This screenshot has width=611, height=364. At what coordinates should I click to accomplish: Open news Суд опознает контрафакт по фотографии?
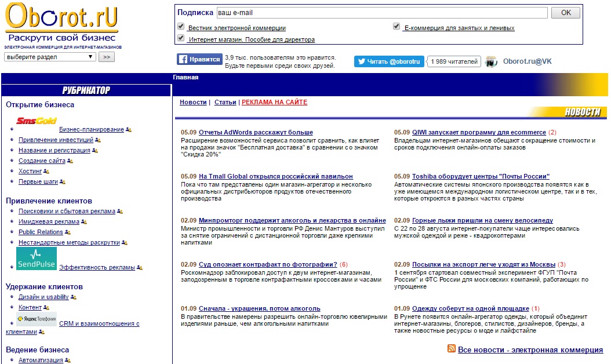point(268,264)
